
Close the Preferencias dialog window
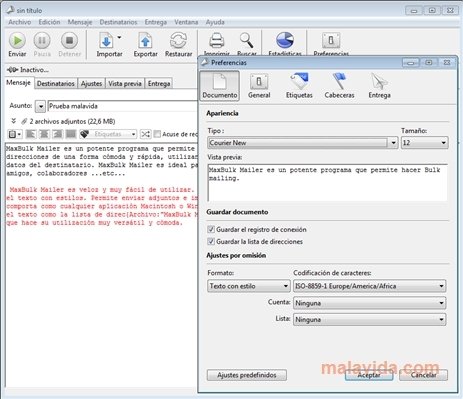coord(447,62)
